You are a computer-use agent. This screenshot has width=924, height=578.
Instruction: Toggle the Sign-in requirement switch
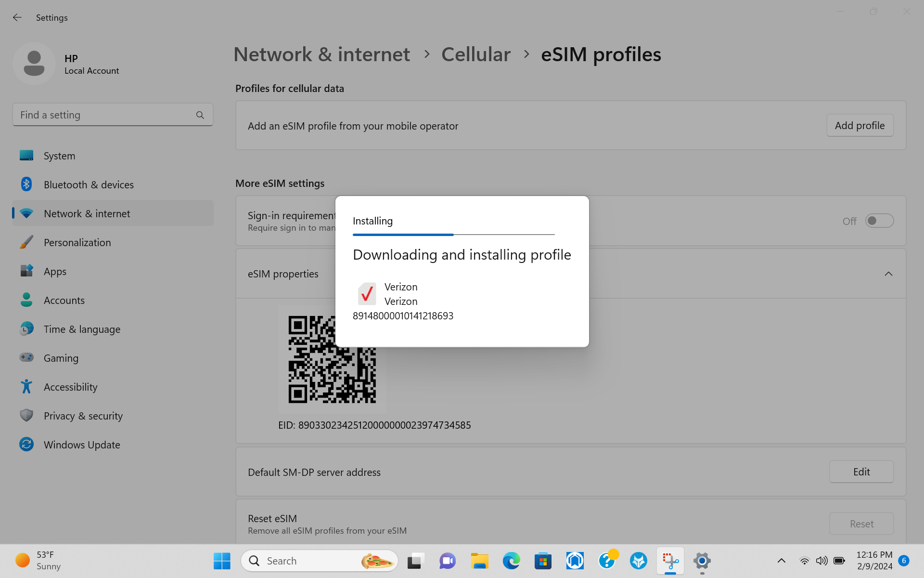(879, 221)
